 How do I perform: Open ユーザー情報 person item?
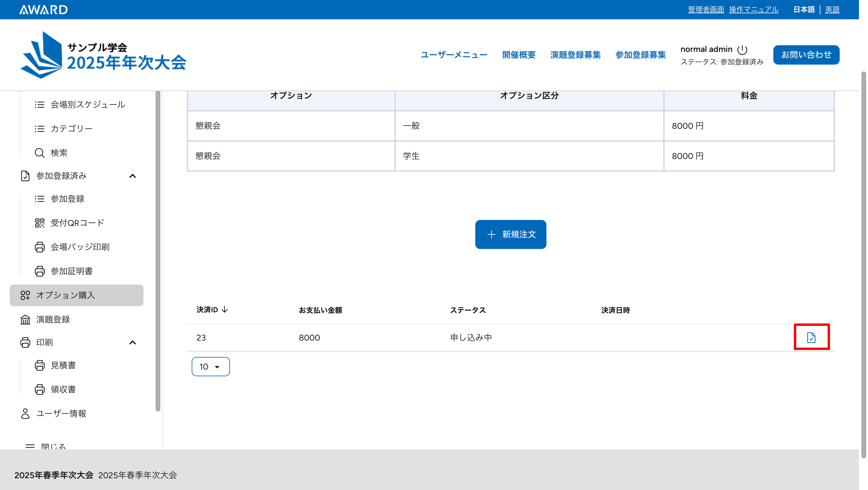pos(61,413)
